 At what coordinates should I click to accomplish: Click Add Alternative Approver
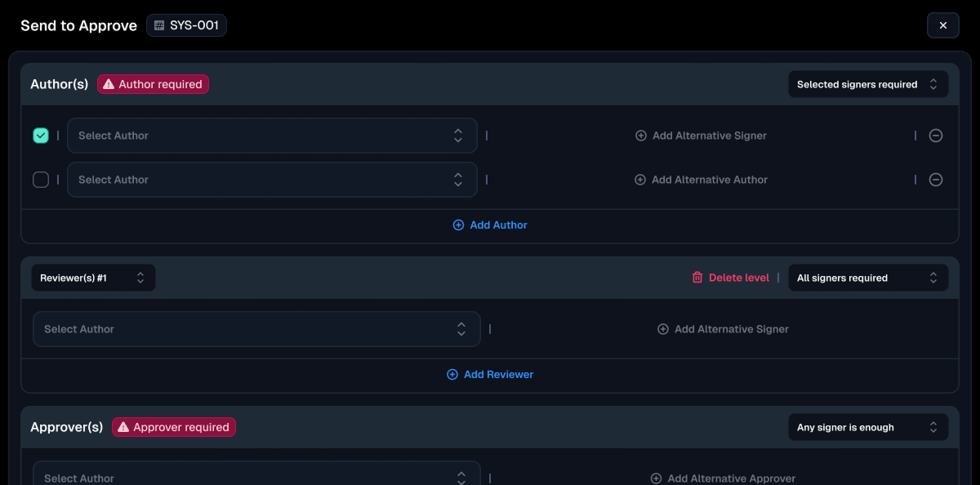724,478
